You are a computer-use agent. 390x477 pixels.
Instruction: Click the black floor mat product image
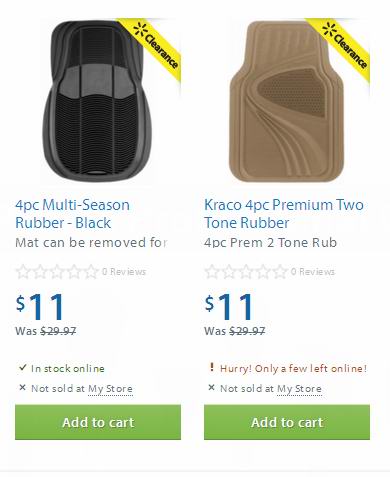point(98,101)
